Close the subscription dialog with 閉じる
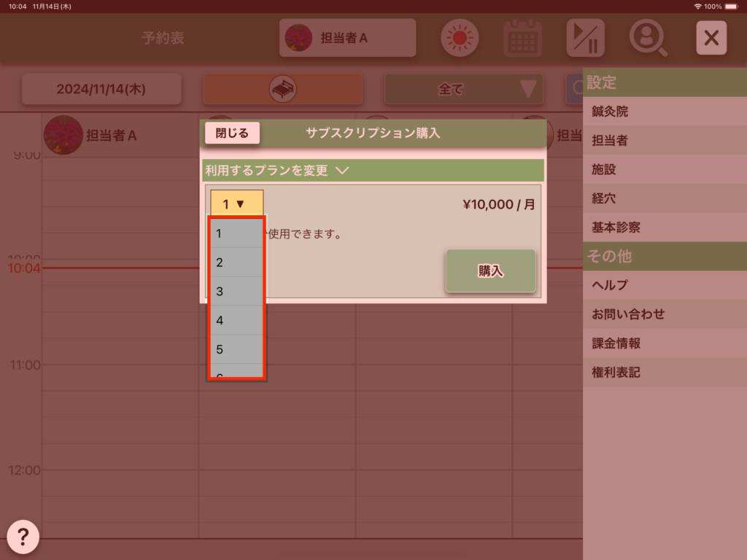Viewport: 747px width, 560px height. pyautogui.click(x=232, y=133)
